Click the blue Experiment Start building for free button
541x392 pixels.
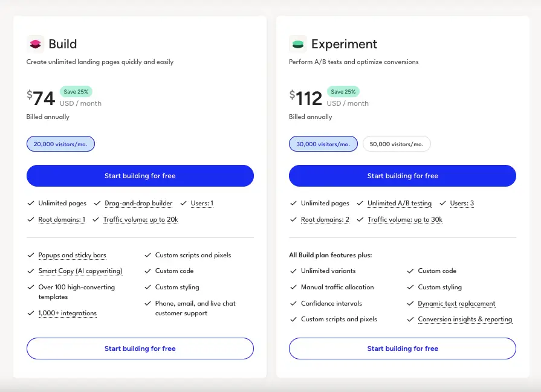pyautogui.click(x=403, y=176)
